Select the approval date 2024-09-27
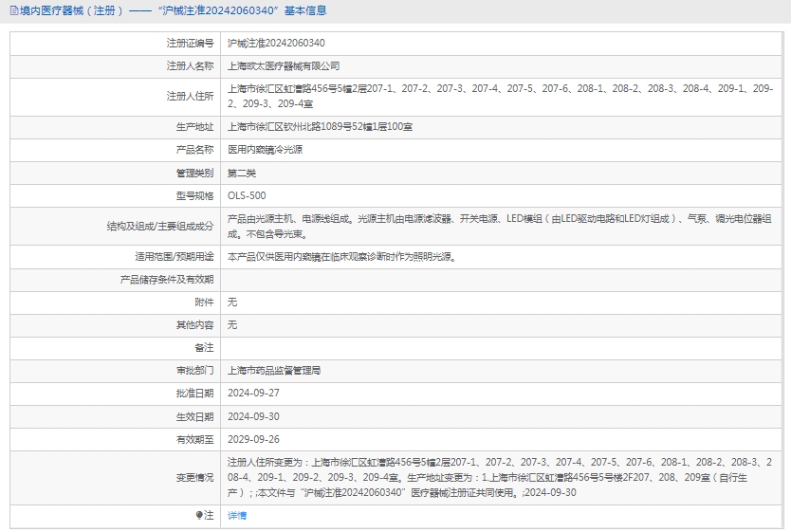Viewport: 791px width, 532px height. click(253, 393)
